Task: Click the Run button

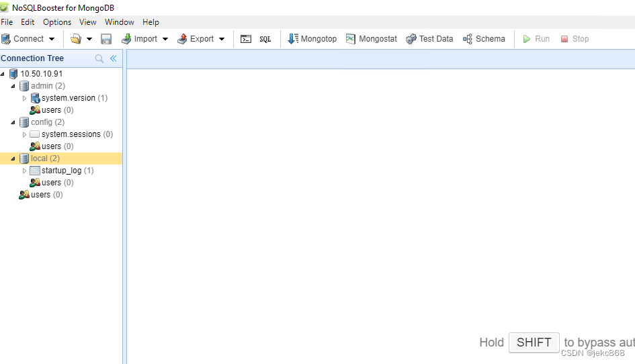Action: [x=536, y=39]
